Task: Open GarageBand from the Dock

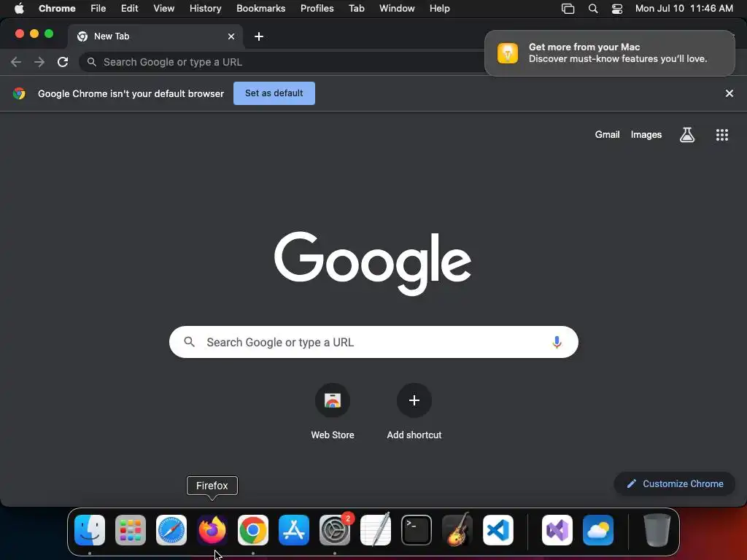Action: click(x=457, y=530)
